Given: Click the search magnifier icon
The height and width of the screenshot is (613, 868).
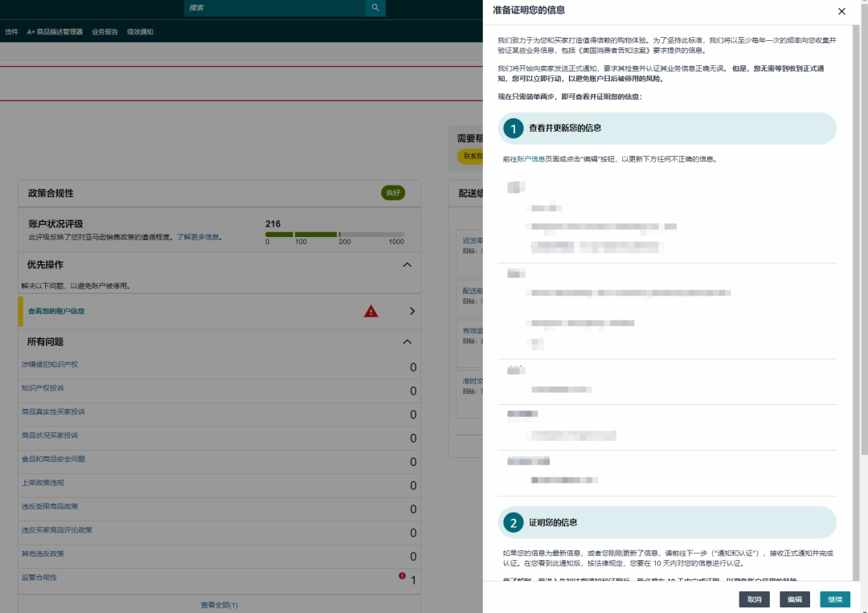Looking at the screenshot, I should (375, 8).
